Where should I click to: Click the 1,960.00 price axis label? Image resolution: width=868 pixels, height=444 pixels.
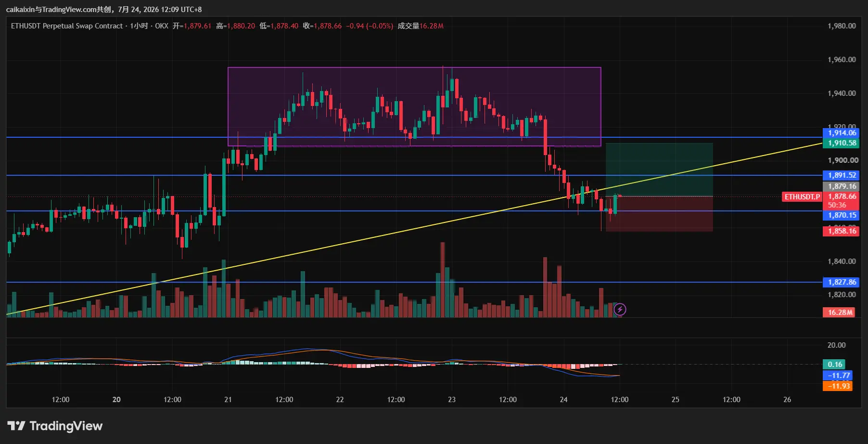point(842,60)
